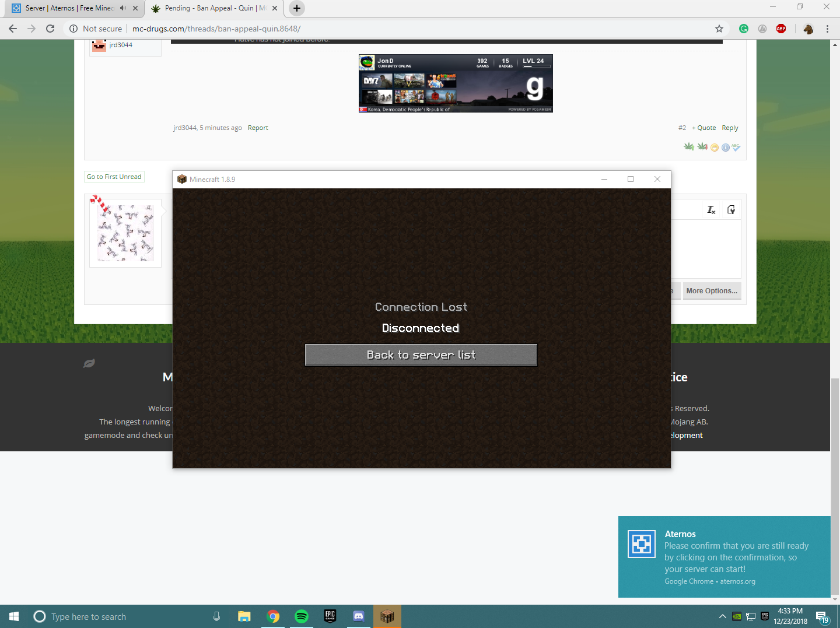Image resolution: width=840 pixels, height=628 pixels.
Task: Open the grey circular extension icon
Action: coord(762,29)
